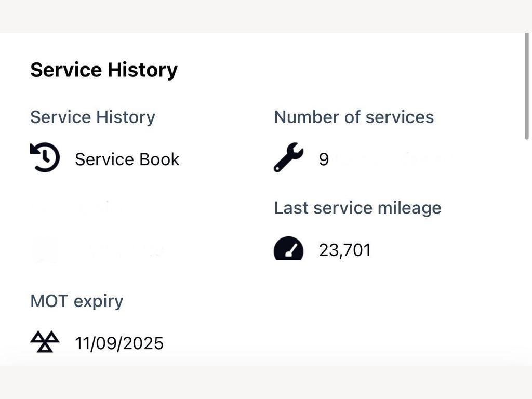Click the wrench icon for services

[289, 157]
